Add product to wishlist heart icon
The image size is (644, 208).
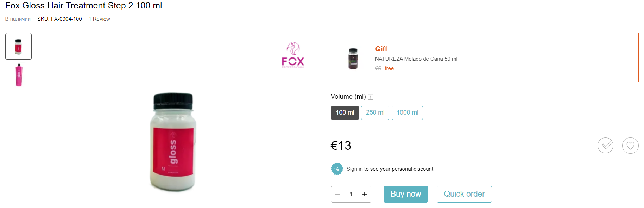point(630,146)
